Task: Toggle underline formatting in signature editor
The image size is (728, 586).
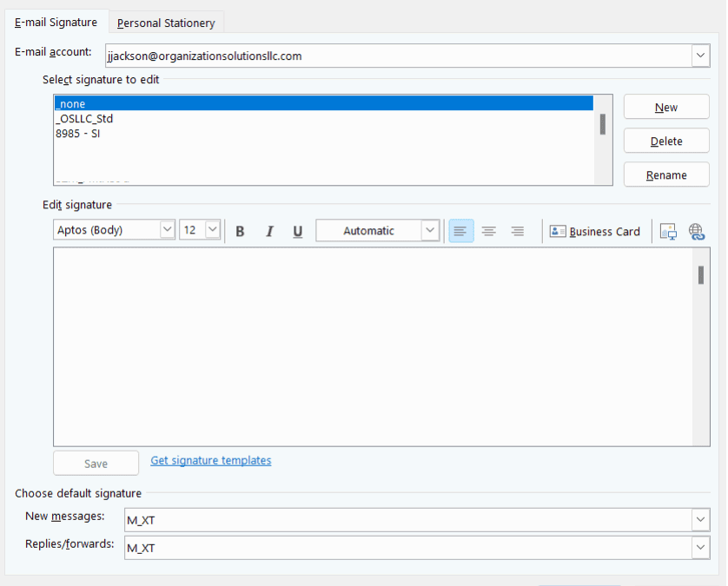Action: point(298,231)
